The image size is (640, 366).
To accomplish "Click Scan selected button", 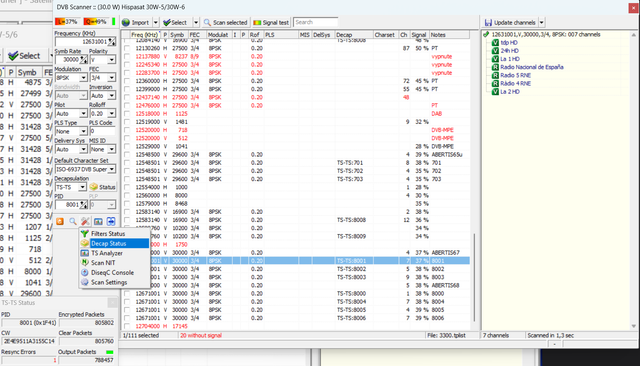I will pyautogui.click(x=226, y=22).
